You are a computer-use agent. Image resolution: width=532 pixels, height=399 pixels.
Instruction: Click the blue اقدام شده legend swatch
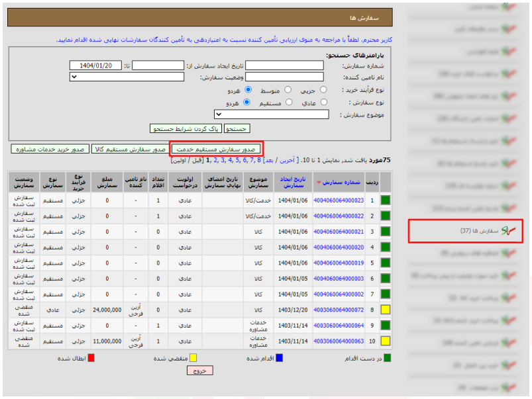tap(279, 358)
